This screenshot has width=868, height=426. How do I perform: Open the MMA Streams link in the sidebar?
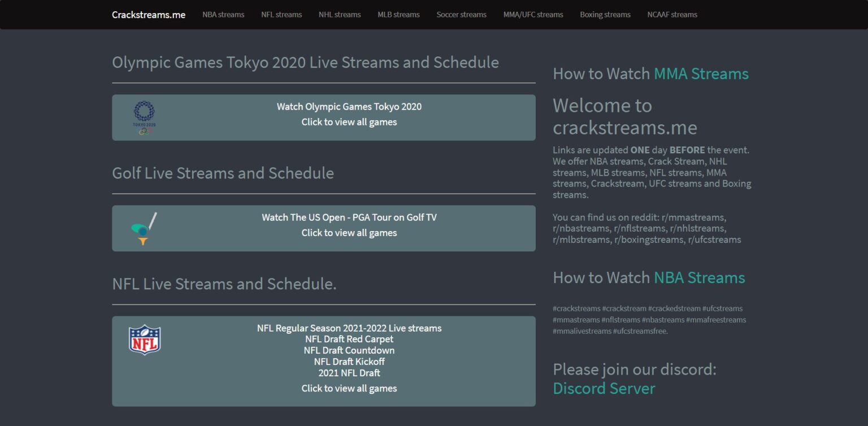(701, 74)
